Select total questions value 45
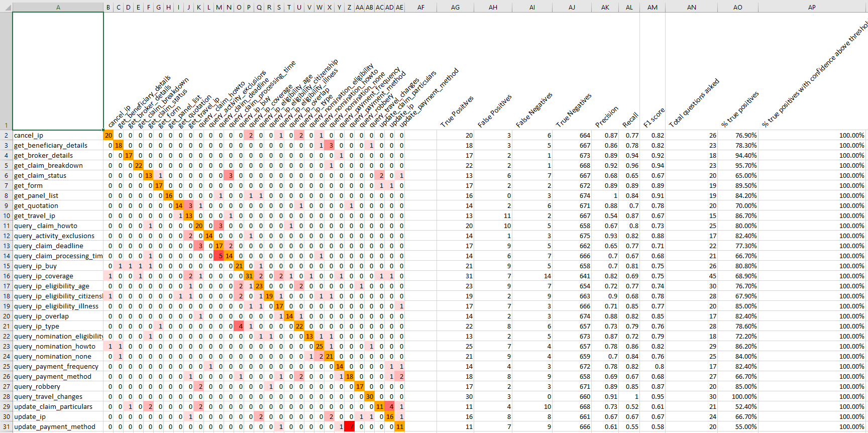 [x=692, y=276]
